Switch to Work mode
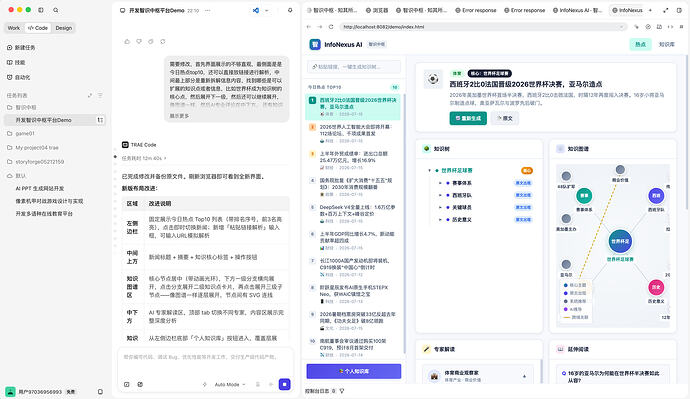690x399 pixels. pyautogui.click(x=14, y=28)
